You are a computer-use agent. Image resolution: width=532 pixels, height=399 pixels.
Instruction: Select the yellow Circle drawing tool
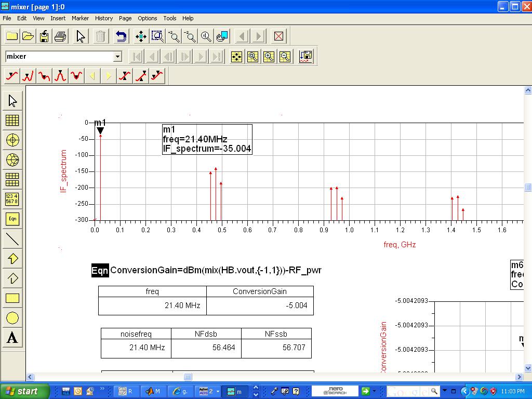(12, 318)
